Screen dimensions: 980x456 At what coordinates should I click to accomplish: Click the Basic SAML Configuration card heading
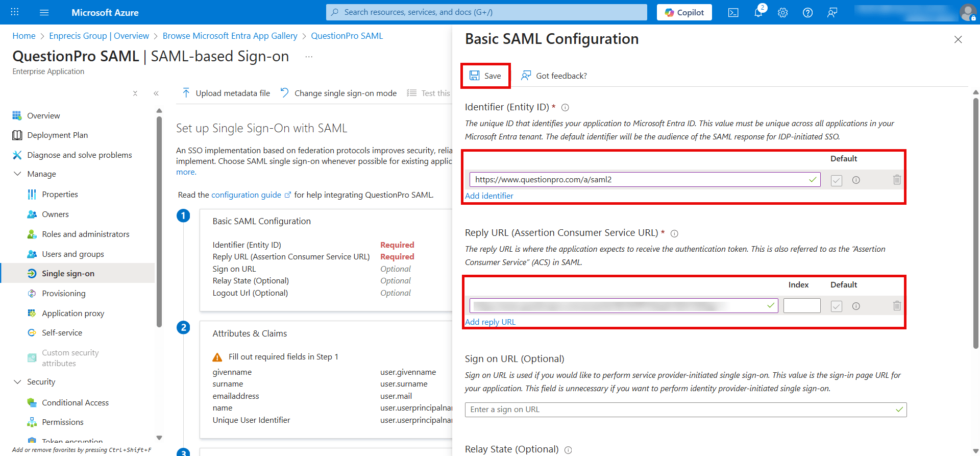point(262,222)
